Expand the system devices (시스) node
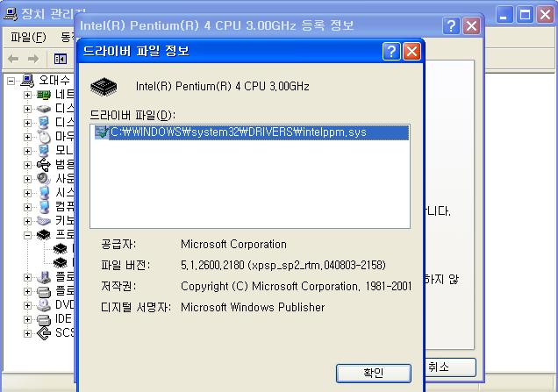Viewport: 558px width, 392px height. coord(27,193)
